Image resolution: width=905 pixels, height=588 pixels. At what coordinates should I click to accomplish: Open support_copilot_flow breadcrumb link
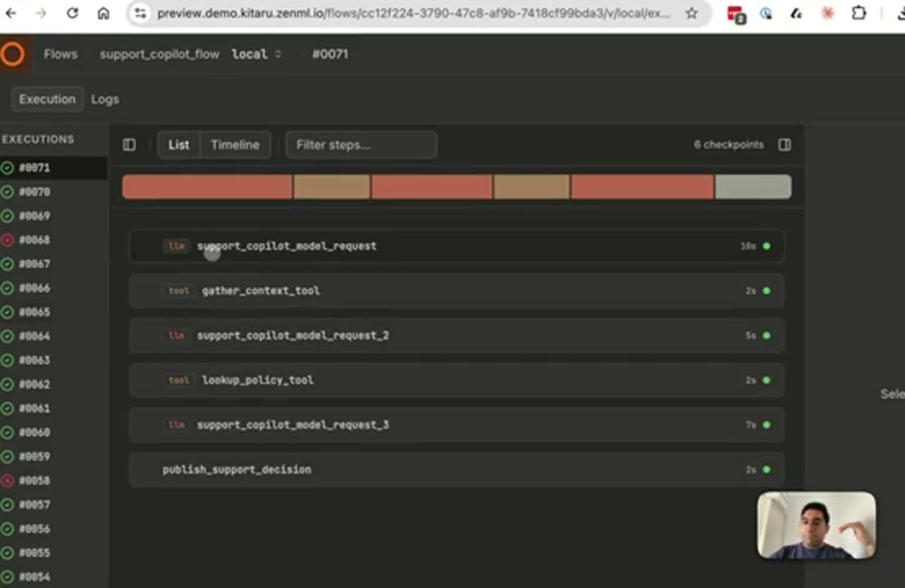click(x=159, y=54)
